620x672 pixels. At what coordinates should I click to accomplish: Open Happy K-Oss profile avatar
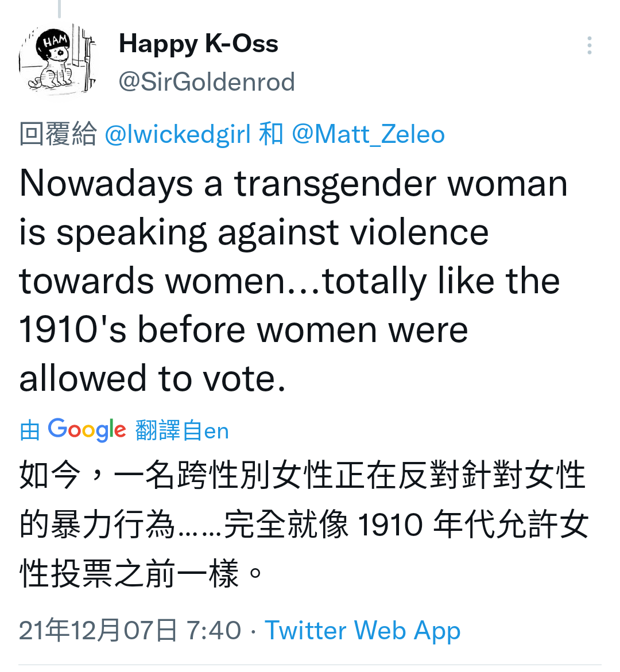(x=58, y=60)
